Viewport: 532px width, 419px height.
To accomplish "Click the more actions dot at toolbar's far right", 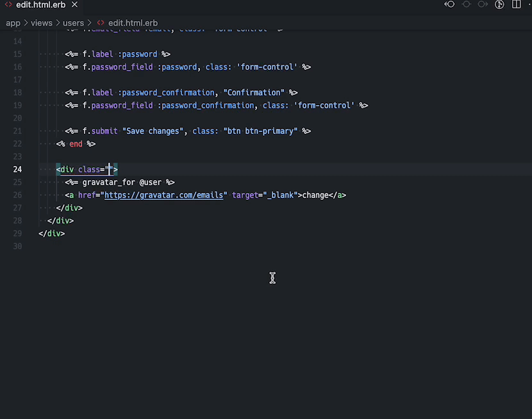I will coord(529,4).
